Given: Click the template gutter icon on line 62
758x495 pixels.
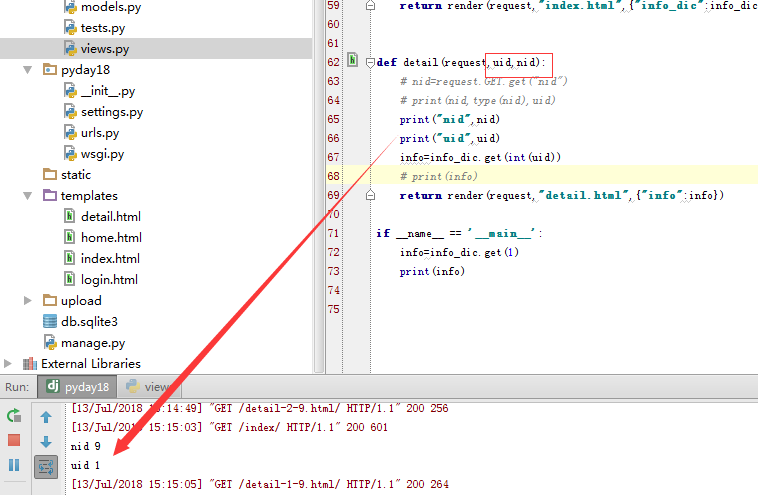Looking at the screenshot, I should pos(352,62).
